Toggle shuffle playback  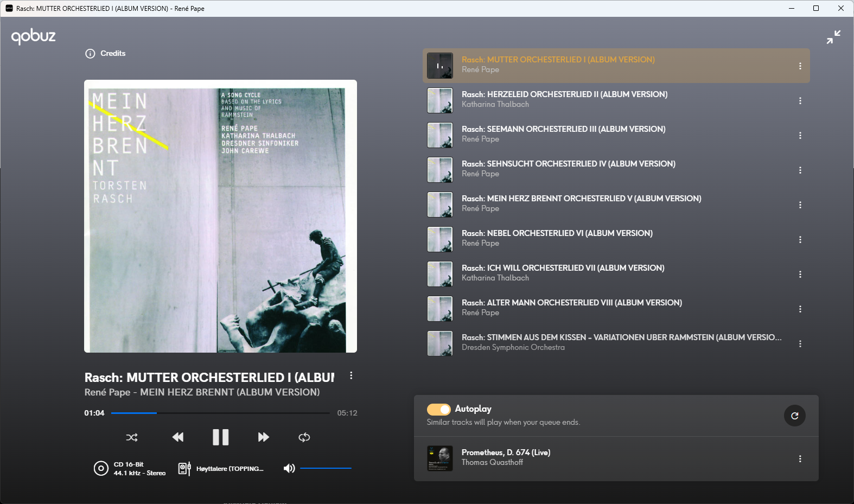click(132, 437)
